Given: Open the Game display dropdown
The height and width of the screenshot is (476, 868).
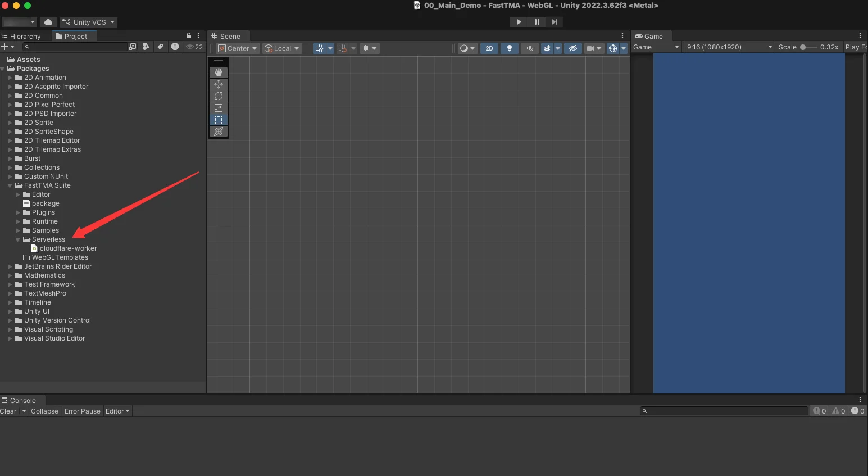Looking at the screenshot, I should click(656, 47).
